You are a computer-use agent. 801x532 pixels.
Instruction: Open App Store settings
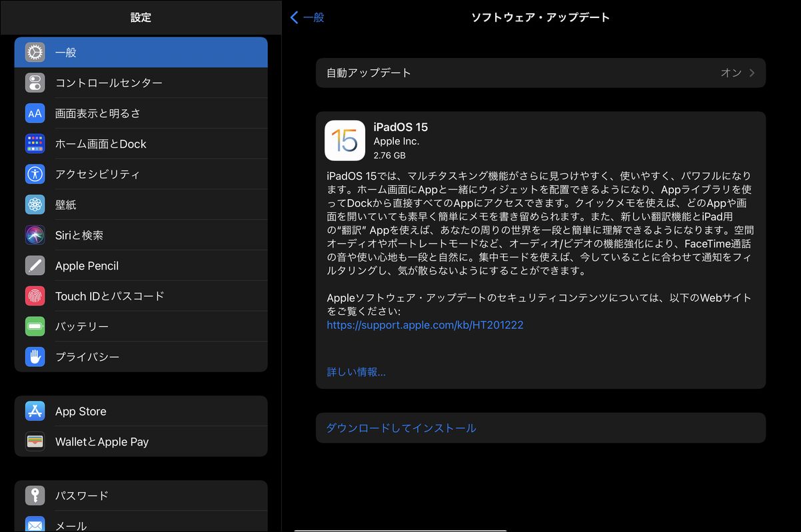click(x=141, y=411)
